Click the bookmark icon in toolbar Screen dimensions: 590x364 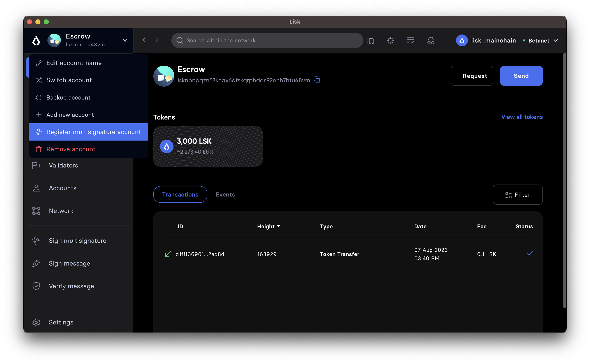tap(370, 40)
